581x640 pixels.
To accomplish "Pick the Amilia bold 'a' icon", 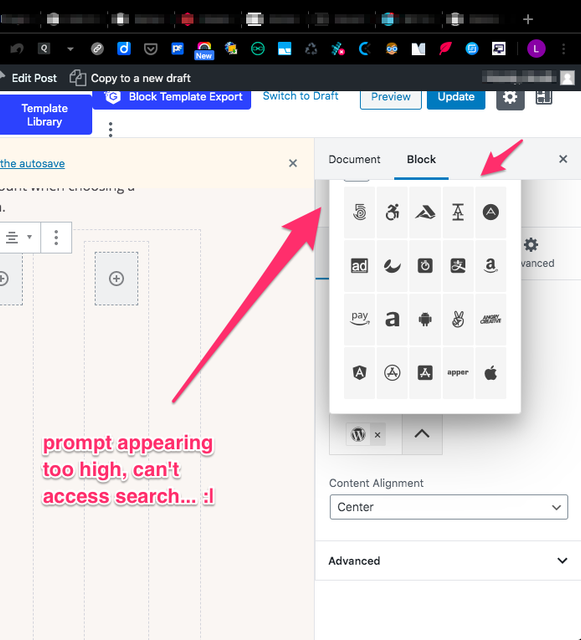I will (392, 319).
